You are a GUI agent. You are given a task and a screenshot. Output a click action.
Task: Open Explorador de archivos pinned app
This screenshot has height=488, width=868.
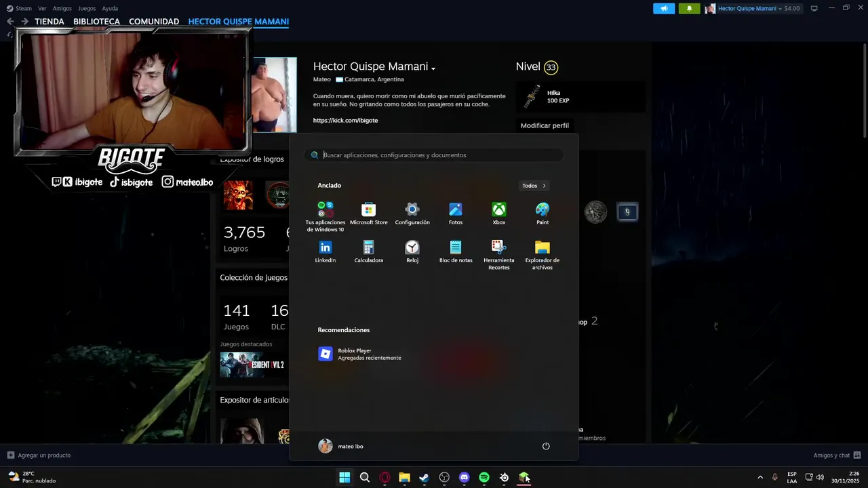pyautogui.click(x=542, y=255)
